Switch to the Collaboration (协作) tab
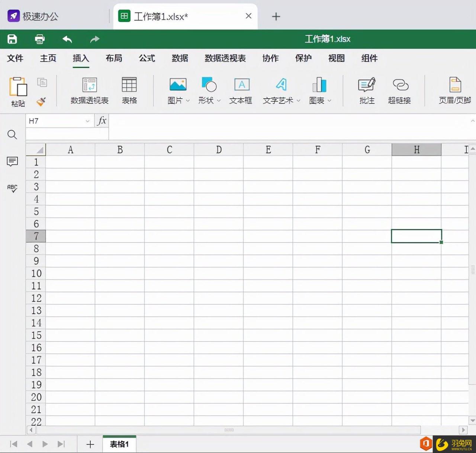This screenshot has width=476, height=453. click(x=270, y=58)
